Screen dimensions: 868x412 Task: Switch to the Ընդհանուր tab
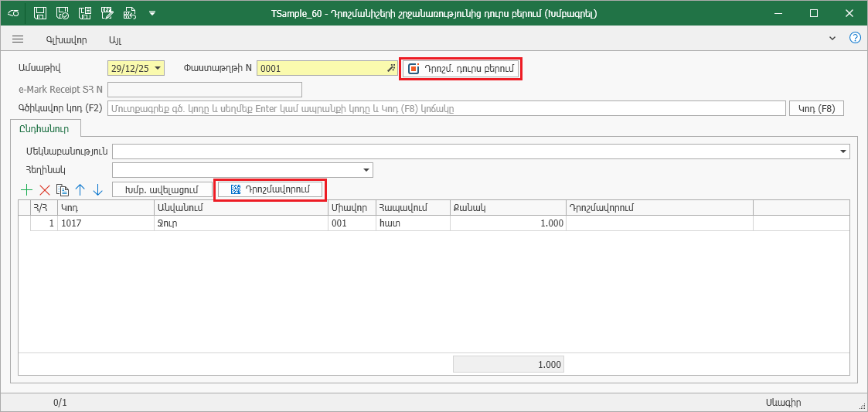pyautogui.click(x=45, y=128)
